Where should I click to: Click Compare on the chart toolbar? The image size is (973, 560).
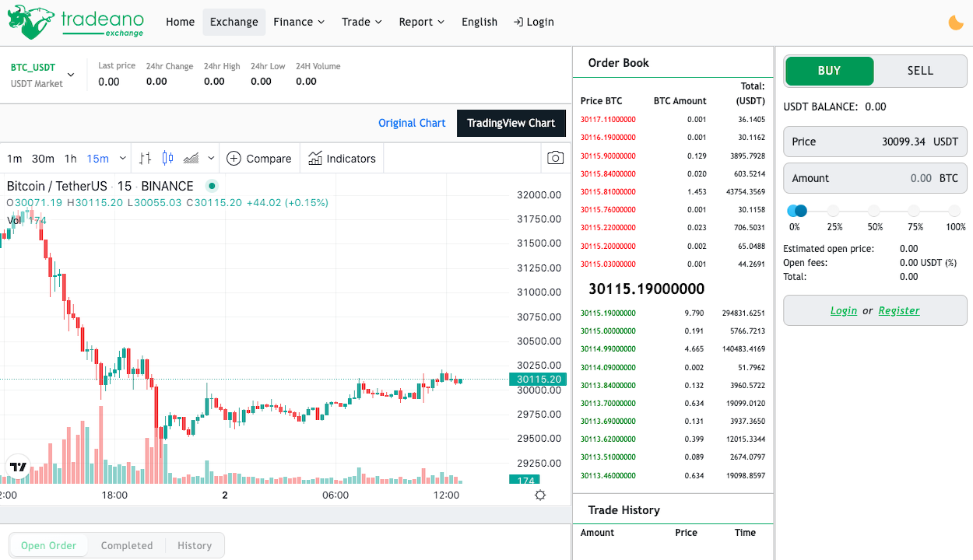[259, 159]
